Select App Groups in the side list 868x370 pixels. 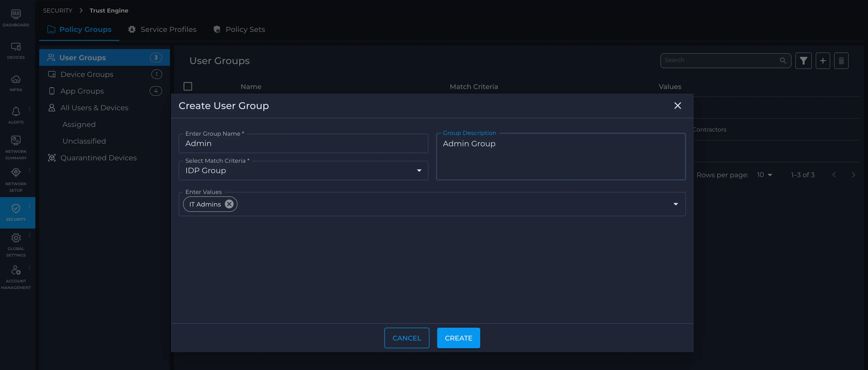click(x=105, y=91)
